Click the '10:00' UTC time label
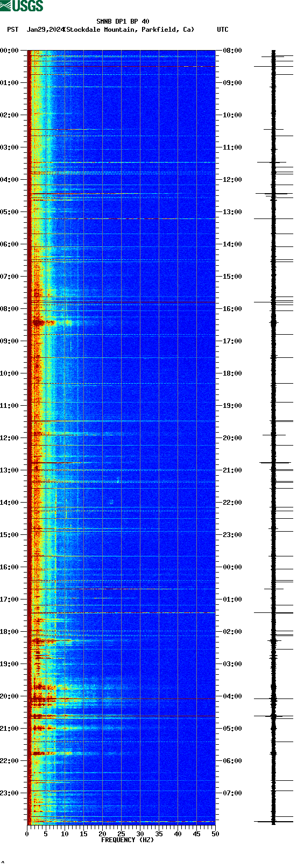This screenshot has width=297, height=868. [232, 115]
